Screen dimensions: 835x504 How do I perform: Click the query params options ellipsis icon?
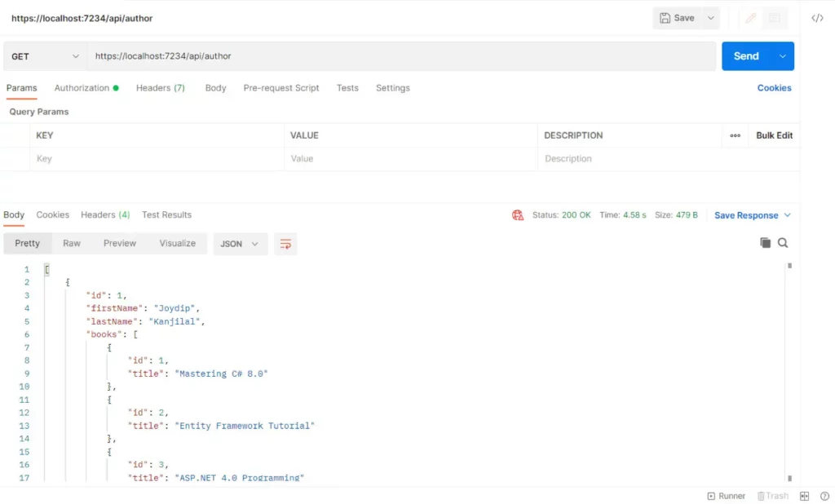coord(735,135)
